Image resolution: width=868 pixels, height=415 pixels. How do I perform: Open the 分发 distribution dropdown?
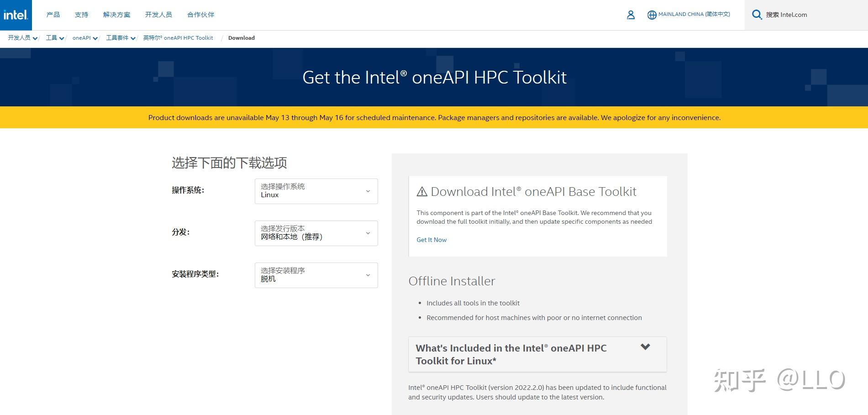tap(316, 233)
